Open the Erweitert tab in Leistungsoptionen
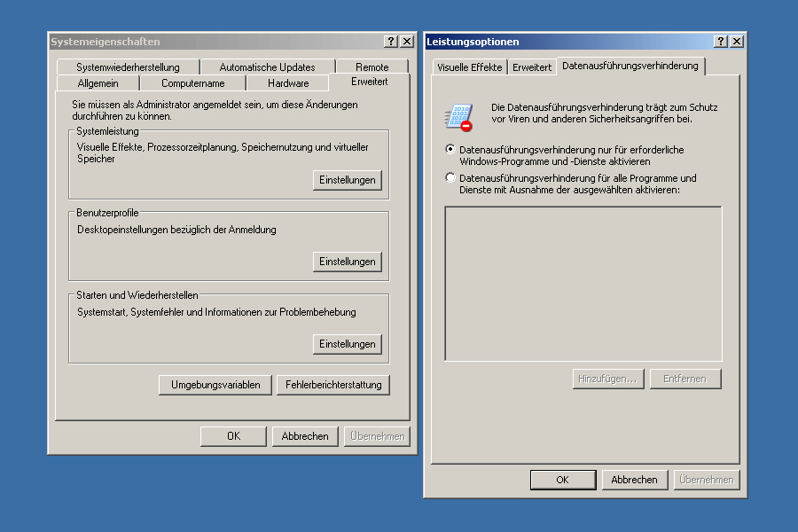The width and height of the screenshot is (798, 532). [x=532, y=67]
